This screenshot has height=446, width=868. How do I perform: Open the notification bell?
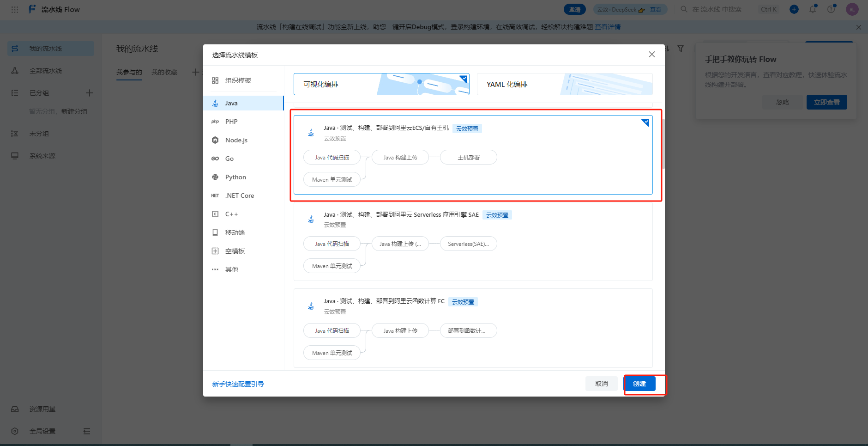[813, 9]
